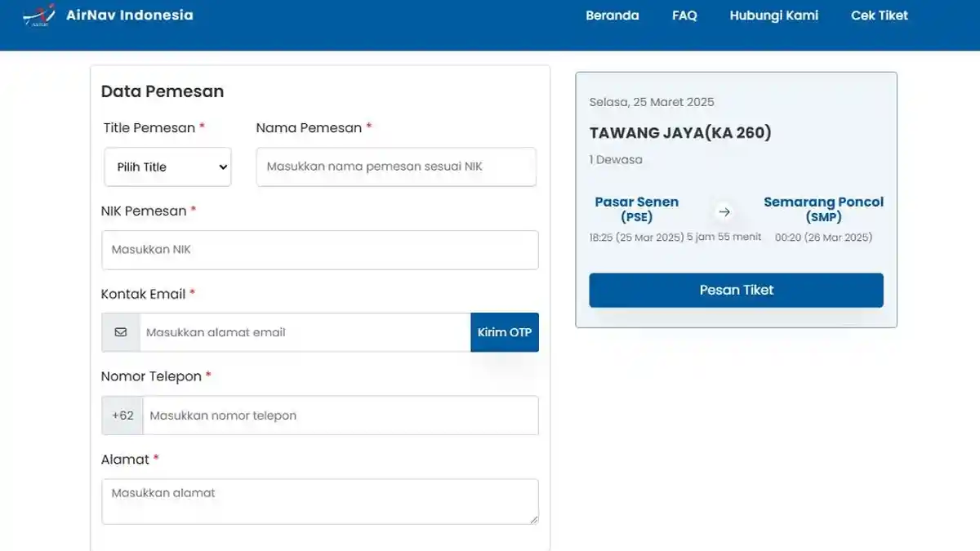
Task: Click the Nama Pemesan input field
Action: [x=395, y=167]
